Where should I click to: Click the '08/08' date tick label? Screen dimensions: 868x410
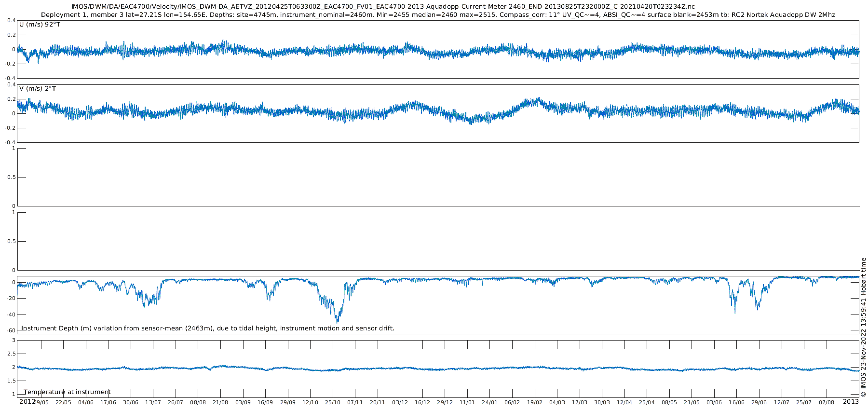coord(198,402)
